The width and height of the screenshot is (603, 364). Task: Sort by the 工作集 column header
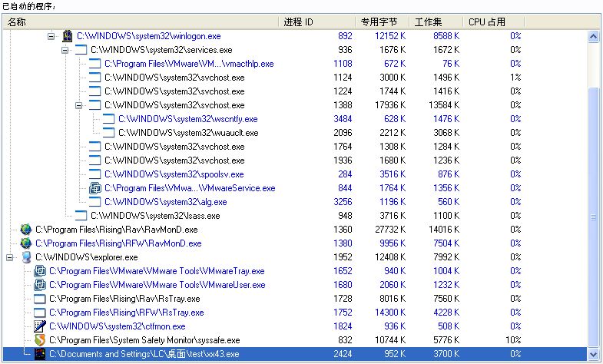pos(436,22)
